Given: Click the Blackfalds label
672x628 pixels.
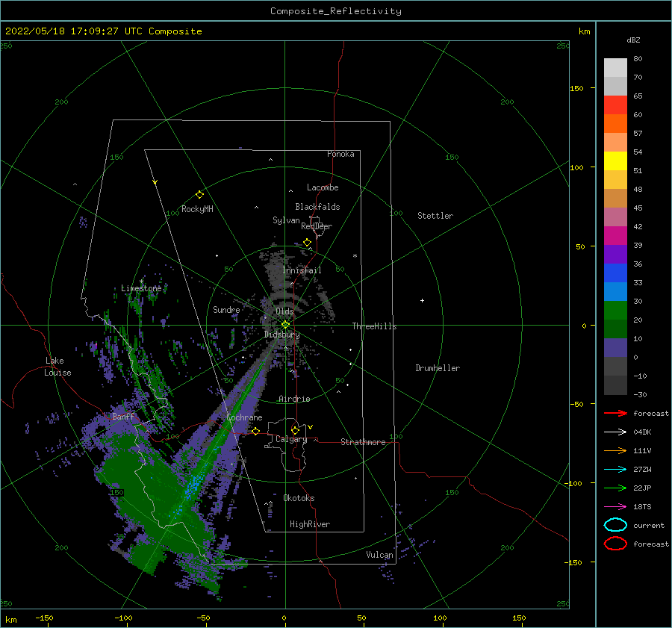Looking at the screenshot, I should coord(317,207).
